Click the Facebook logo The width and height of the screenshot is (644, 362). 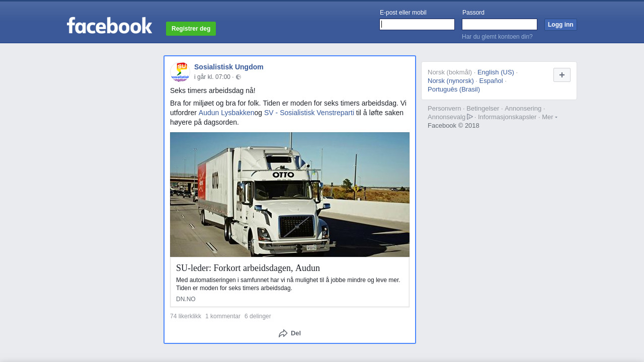[109, 26]
